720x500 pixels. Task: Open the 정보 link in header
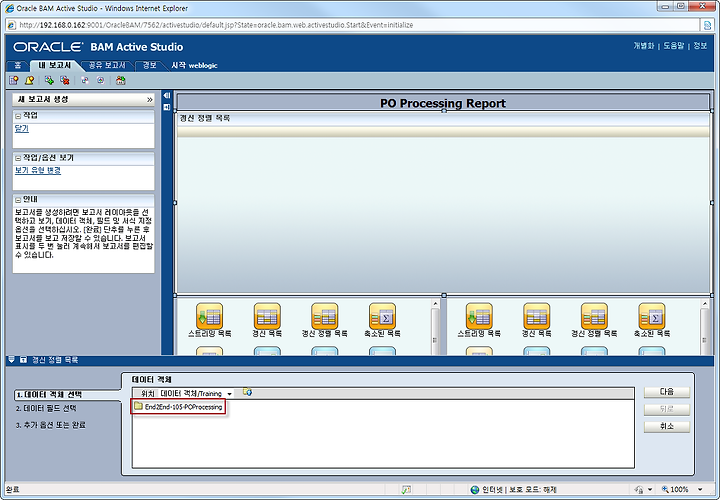click(700, 46)
